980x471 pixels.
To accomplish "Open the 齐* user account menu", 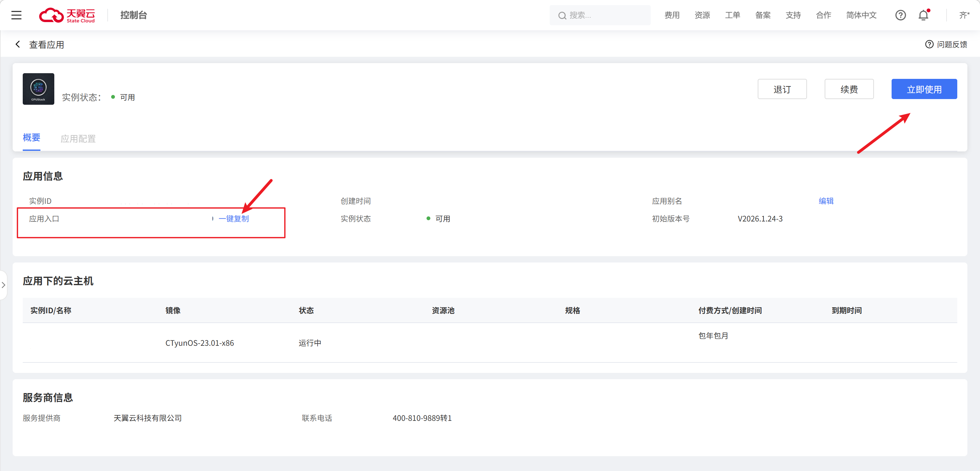I will pos(964,15).
